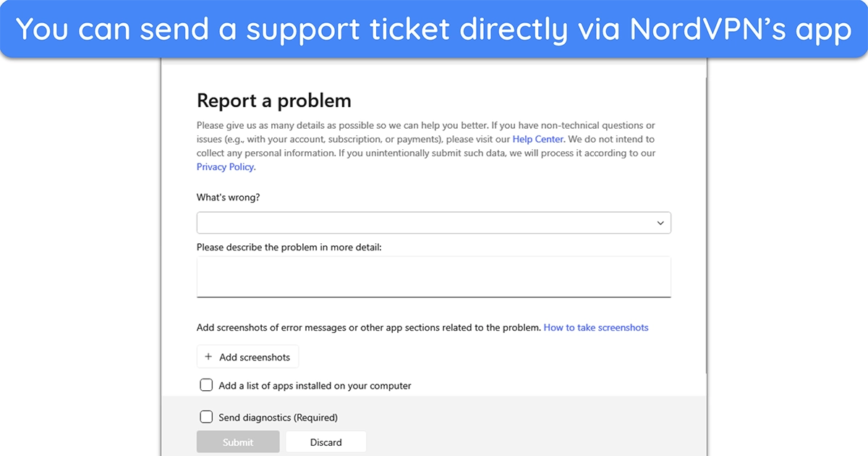Click the blue NordVPN support ticket banner
Screen dimensions: 868x456
click(x=434, y=29)
